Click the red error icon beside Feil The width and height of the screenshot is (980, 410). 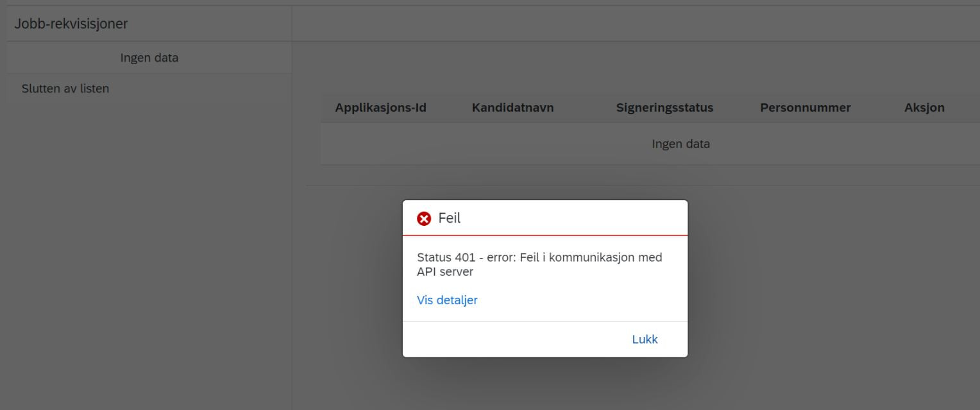[x=424, y=219]
